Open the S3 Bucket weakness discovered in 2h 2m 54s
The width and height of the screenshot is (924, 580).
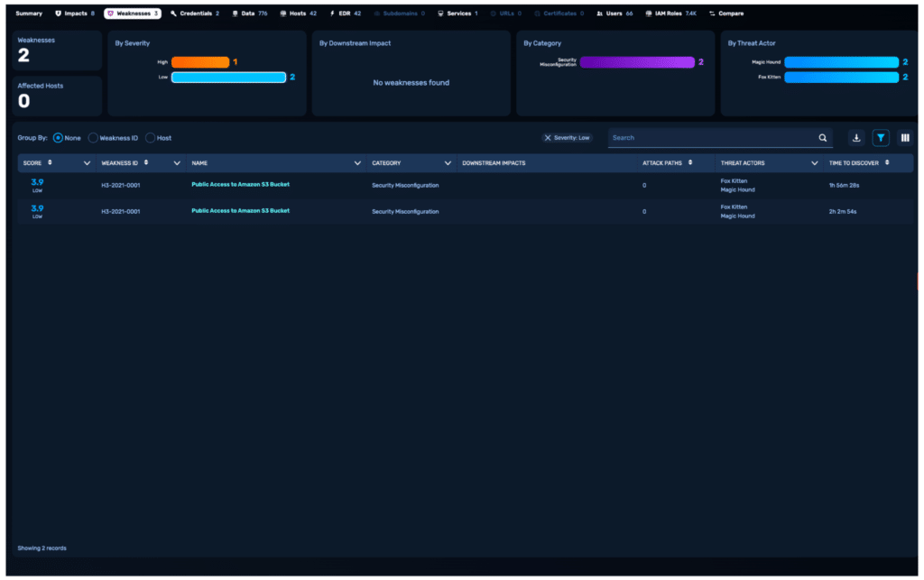[x=240, y=210]
